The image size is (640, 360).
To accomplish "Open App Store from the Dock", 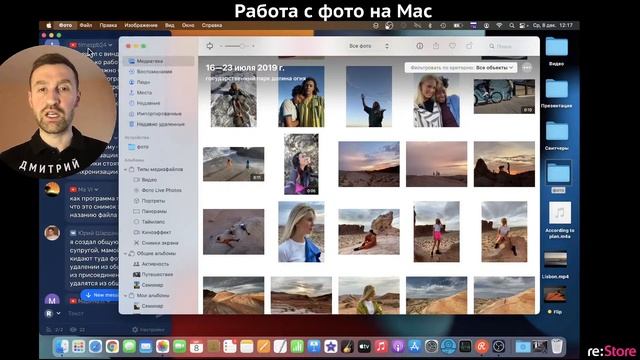I will (x=414, y=347).
